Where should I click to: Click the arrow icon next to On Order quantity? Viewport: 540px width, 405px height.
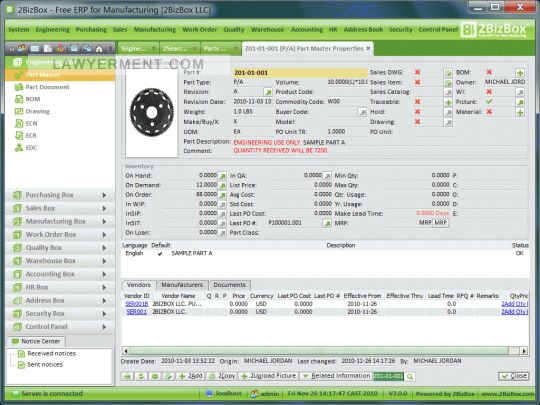click(222, 195)
